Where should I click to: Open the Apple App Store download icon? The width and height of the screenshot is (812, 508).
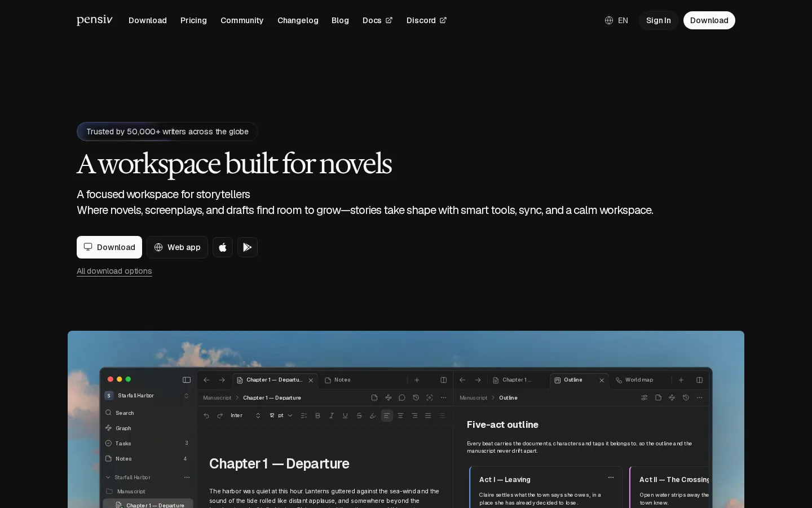223,247
